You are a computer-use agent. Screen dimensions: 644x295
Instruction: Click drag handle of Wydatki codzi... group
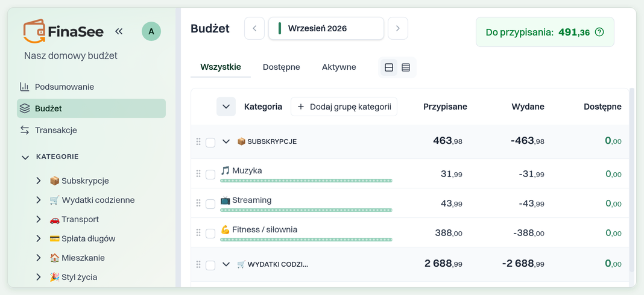pos(198,264)
